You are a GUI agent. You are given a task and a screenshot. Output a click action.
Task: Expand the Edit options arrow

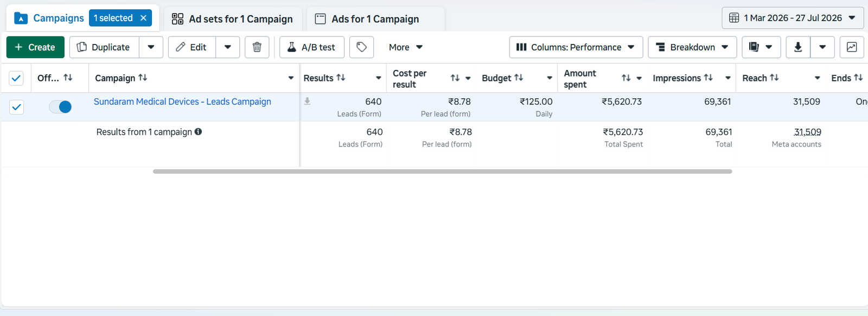[x=228, y=47]
